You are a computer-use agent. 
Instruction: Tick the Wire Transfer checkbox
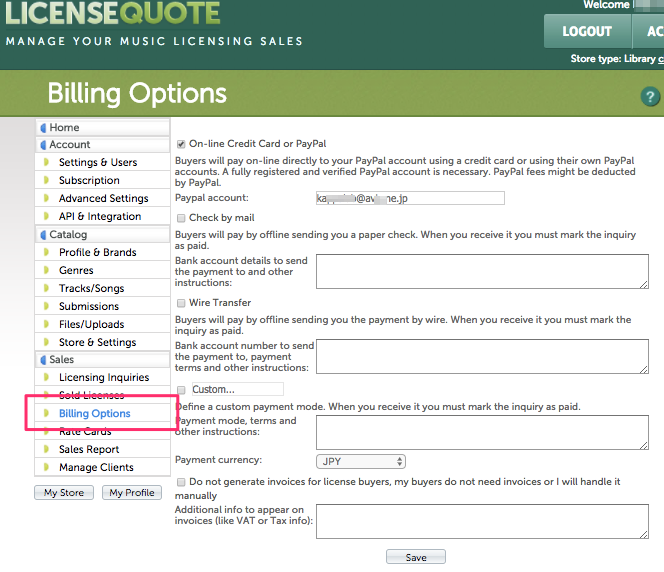pyautogui.click(x=181, y=303)
